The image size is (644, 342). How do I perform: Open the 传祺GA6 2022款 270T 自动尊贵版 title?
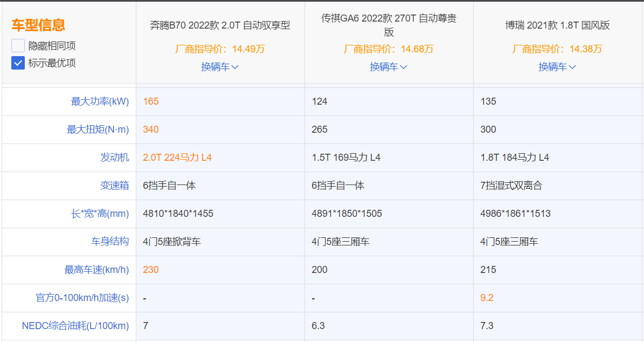pos(389,25)
